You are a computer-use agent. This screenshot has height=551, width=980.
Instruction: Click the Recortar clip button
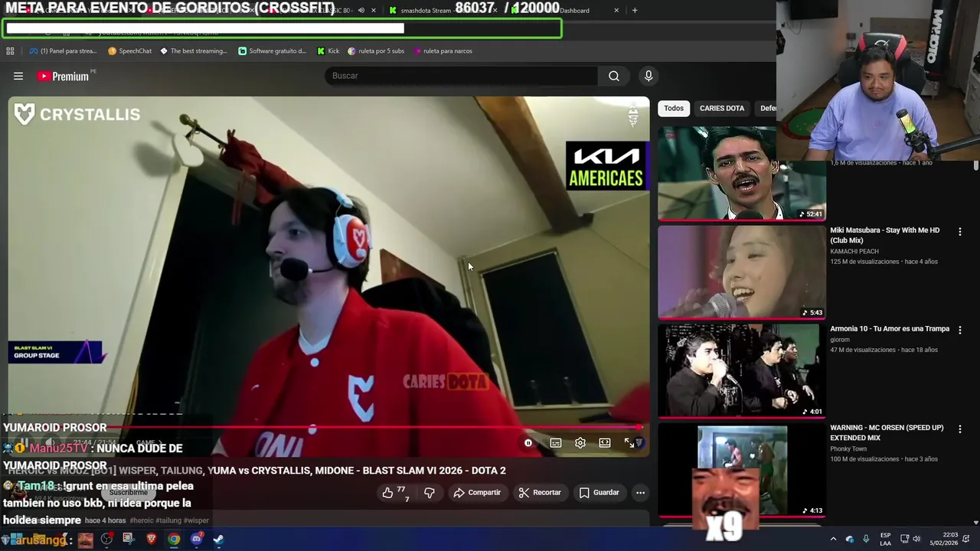pos(540,493)
